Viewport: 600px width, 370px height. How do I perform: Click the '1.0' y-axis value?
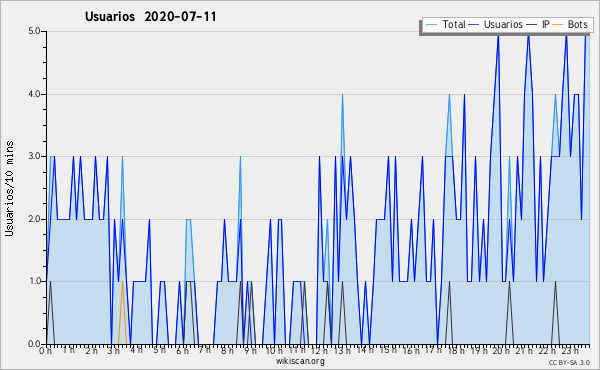pyautogui.click(x=34, y=282)
